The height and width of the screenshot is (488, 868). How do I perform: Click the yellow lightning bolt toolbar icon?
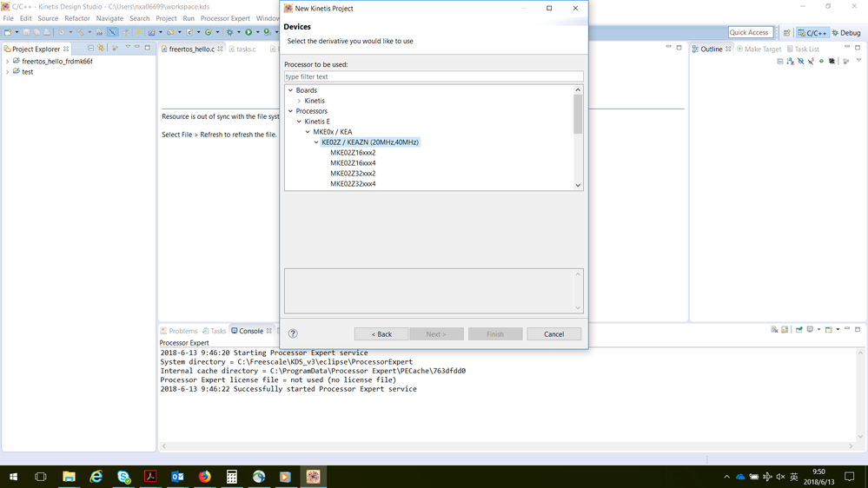[x=138, y=32]
